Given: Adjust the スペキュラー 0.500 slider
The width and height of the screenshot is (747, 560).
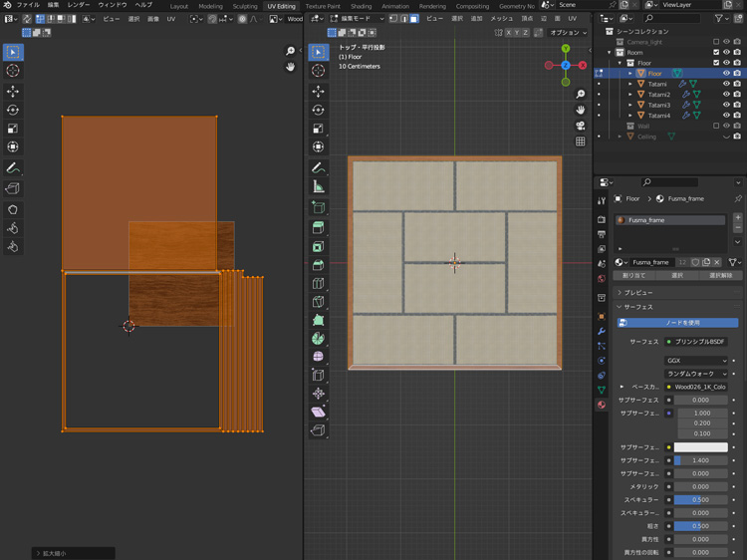Looking at the screenshot, I should (700, 499).
